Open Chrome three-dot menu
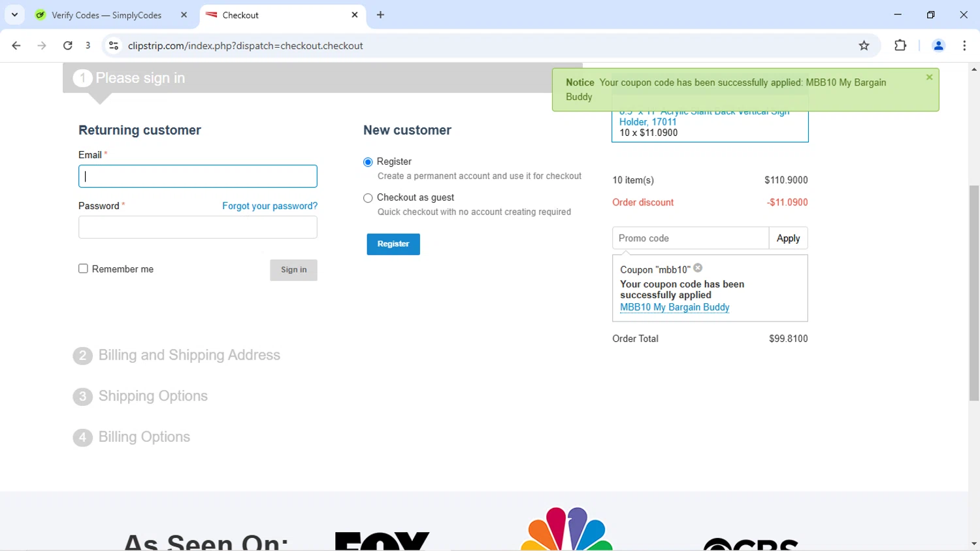 [964, 46]
